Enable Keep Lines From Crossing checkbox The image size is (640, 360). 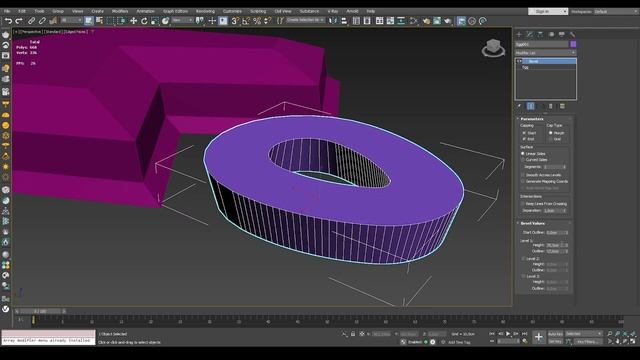click(523, 203)
